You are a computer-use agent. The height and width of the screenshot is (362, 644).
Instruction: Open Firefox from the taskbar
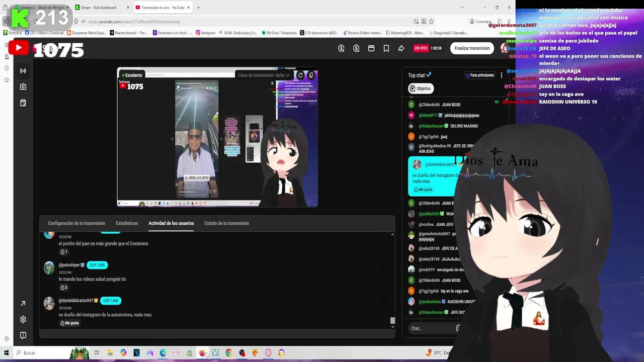click(202, 353)
